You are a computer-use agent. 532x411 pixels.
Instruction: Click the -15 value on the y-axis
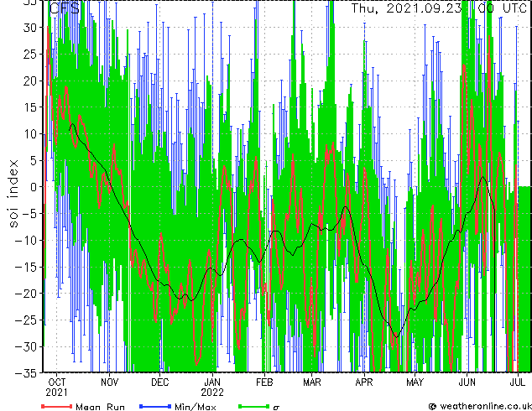(26, 267)
